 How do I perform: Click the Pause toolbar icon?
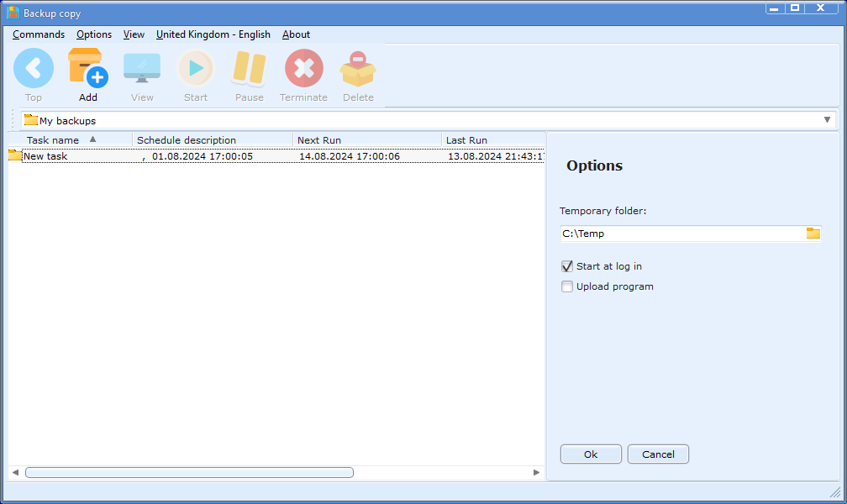pyautogui.click(x=250, y=69)
